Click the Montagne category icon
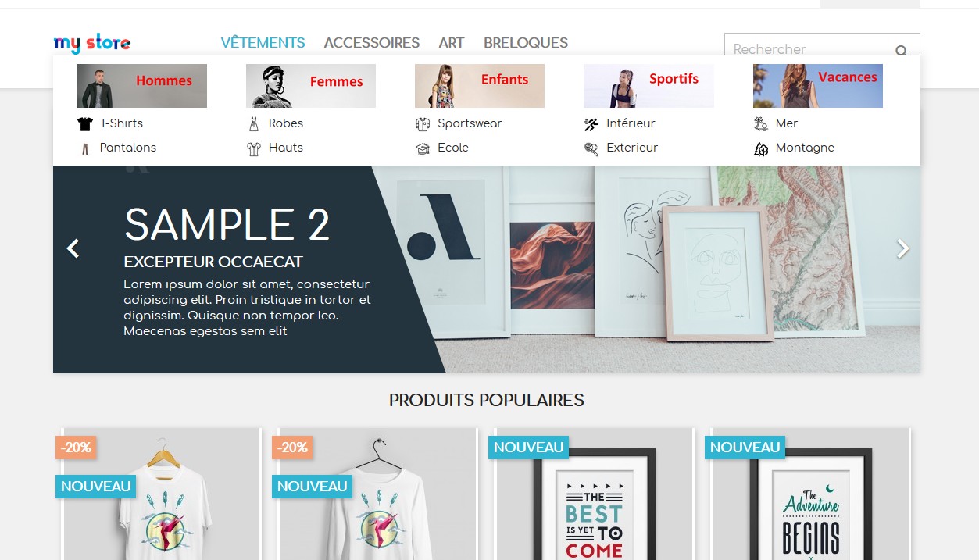This screenshot has width=979, height=560. coord(761,148)
